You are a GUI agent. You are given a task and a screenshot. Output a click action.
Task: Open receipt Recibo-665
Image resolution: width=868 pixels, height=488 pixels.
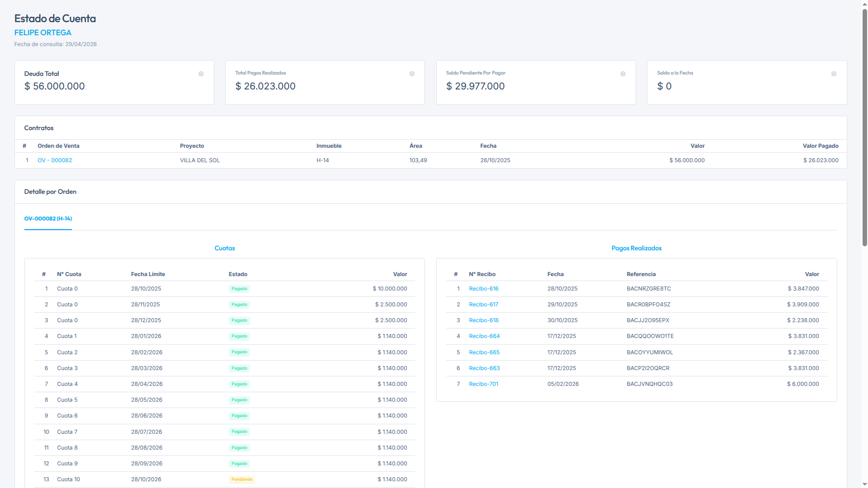[x=484, y=352]
